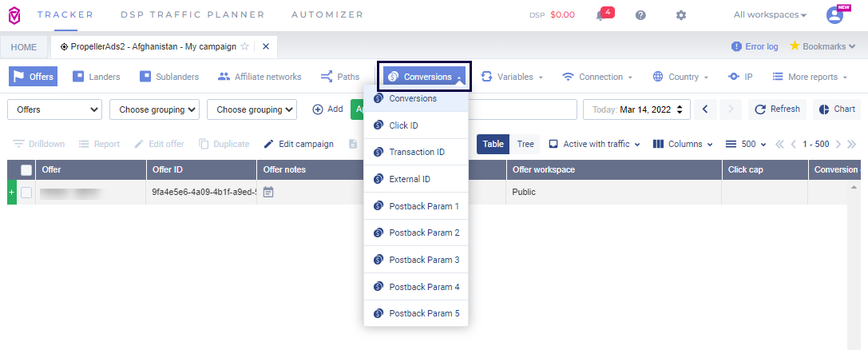Viewport: 868px width, 350px height.
Task: Open the Chart view button
Action: 837,109
